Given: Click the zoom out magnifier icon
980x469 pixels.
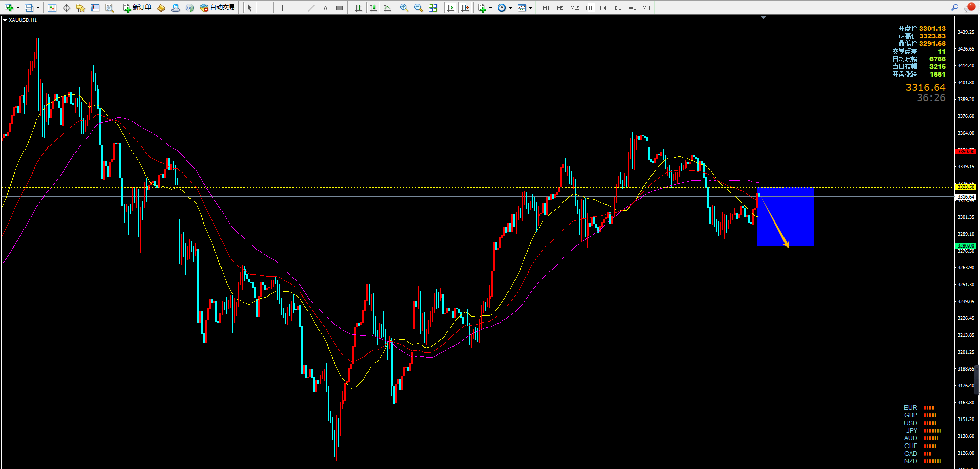Looking at the screenshot, I should (419, 8).
